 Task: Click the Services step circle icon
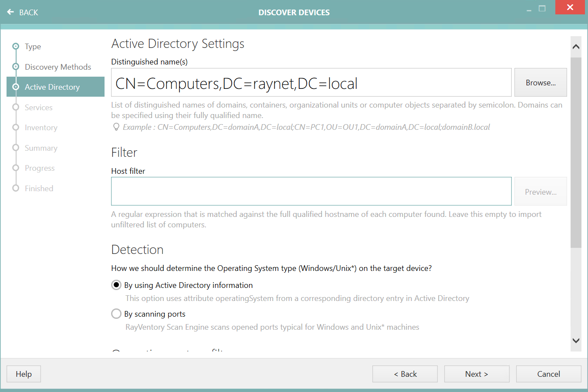(15, 107)
